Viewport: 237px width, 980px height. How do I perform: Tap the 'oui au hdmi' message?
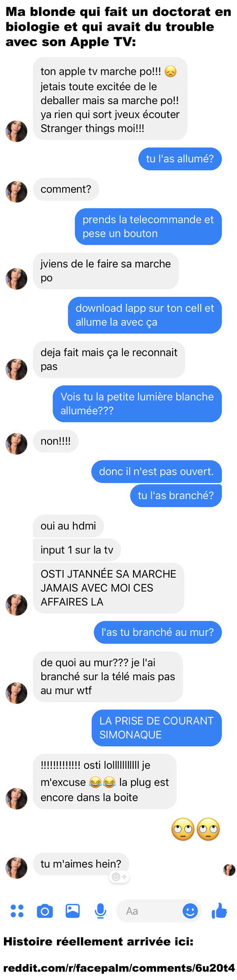[x=68, y=526]
